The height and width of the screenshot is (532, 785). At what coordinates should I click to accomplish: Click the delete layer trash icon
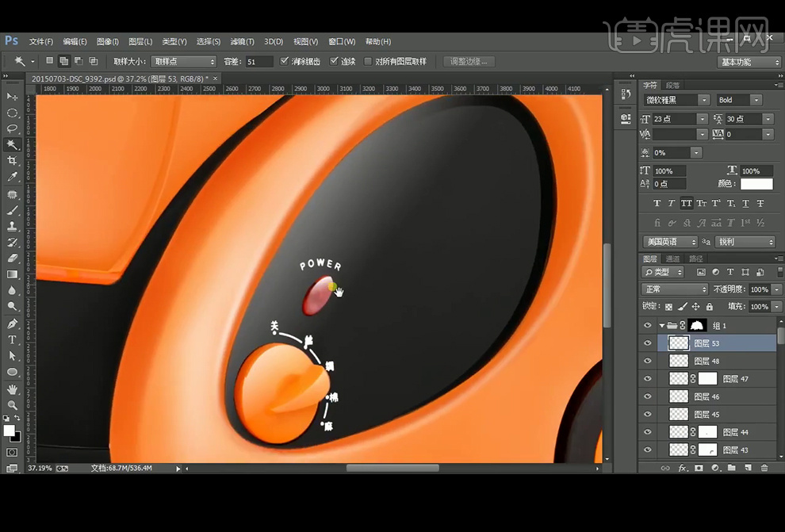click(x=764, y=468)
